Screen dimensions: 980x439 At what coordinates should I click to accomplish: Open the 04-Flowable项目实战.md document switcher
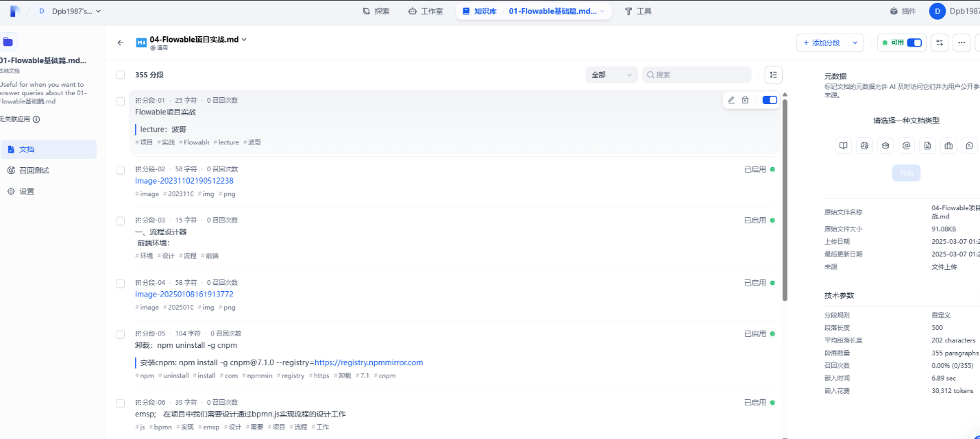tap(198, 40)
